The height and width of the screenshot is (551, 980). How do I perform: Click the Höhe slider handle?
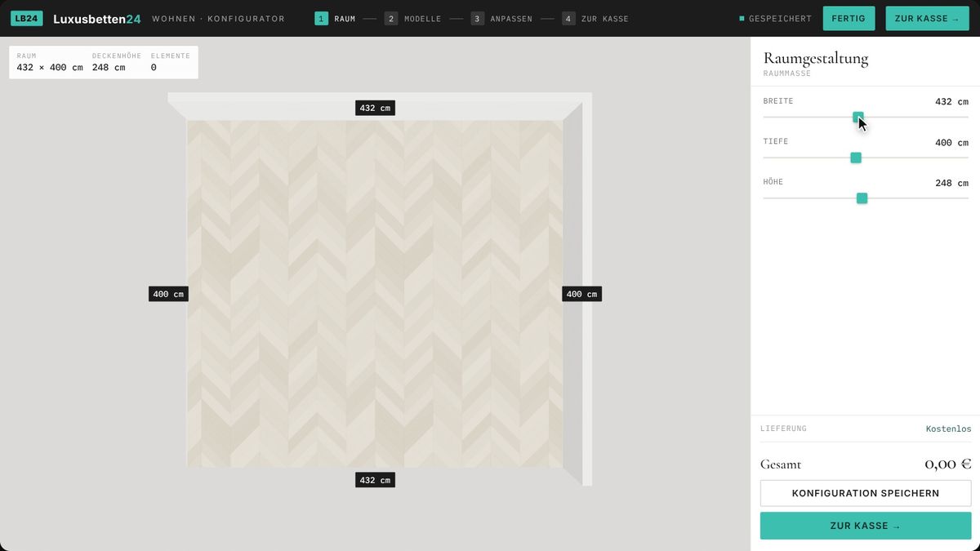coord(862,198)
